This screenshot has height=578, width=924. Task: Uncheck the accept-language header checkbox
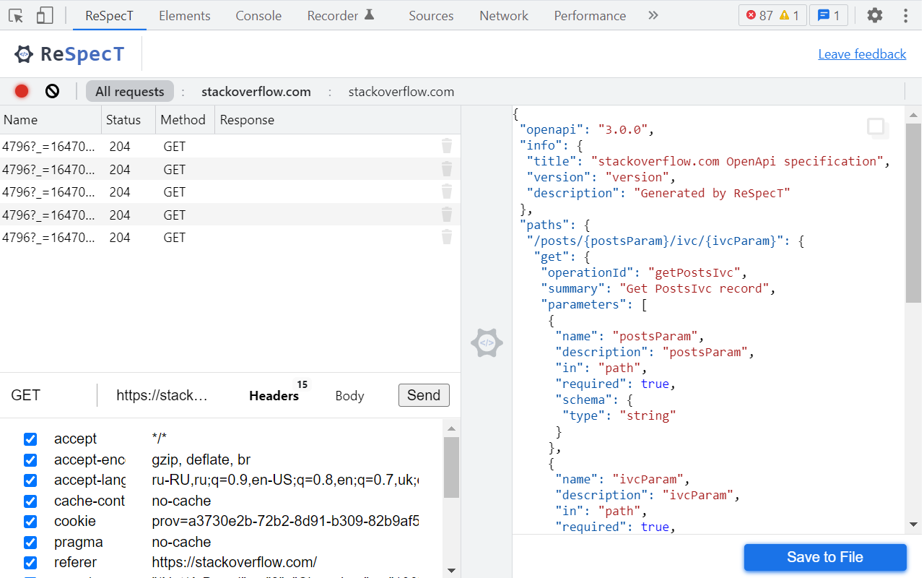coord(30,480)
